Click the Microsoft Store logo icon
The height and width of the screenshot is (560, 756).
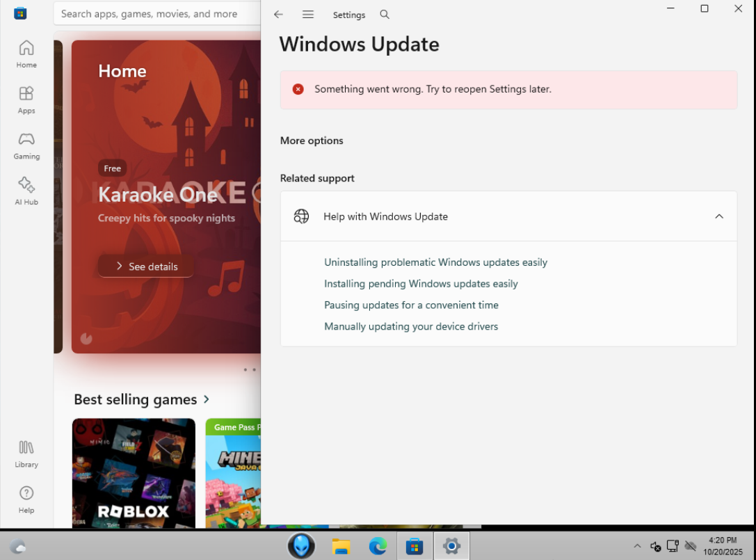[x=20, y=13]
